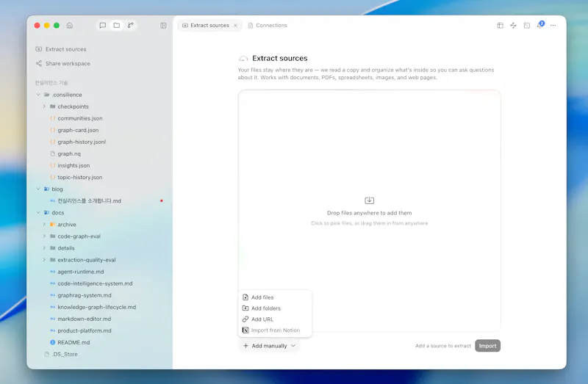Choose Add folders from the menu

tap(275, 308)
